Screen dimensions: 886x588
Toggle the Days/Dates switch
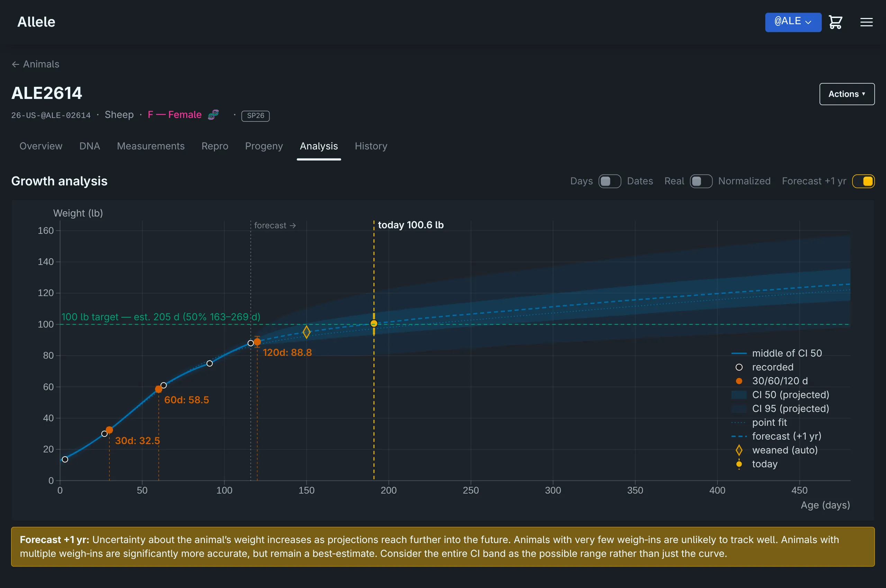pyautogui.click(x=609, y=181)
